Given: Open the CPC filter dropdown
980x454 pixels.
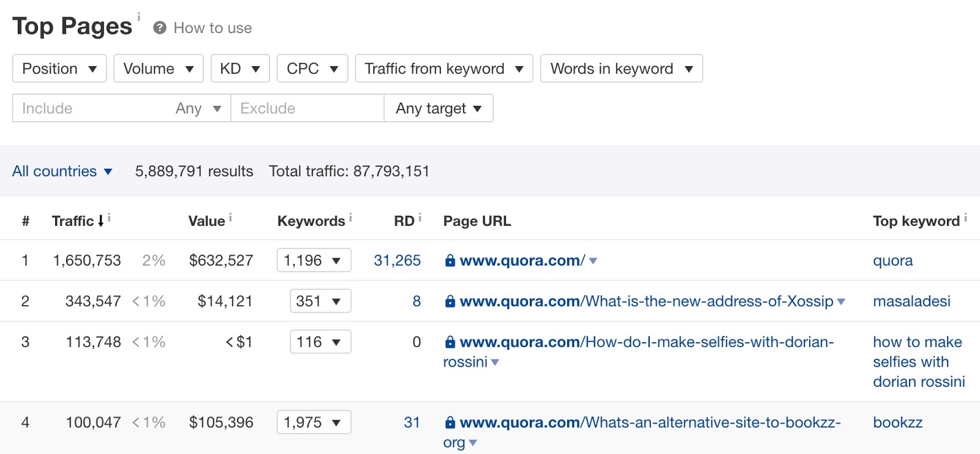Looking at the screenshot, I should (x=312, y=69).
